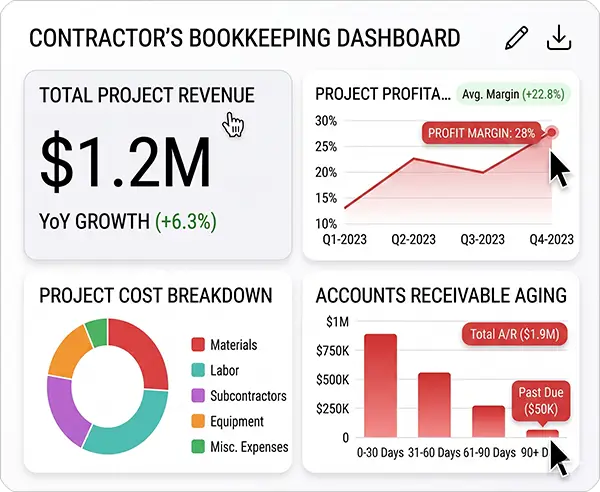Select the Materials legend label
The height and width of the screenshot is (492, 600).
pos(233,345)
